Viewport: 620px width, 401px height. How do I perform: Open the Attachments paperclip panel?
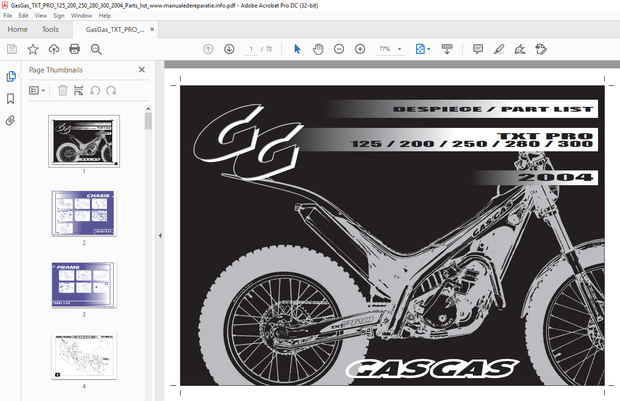pyautogui.click(x=11, y=120)
